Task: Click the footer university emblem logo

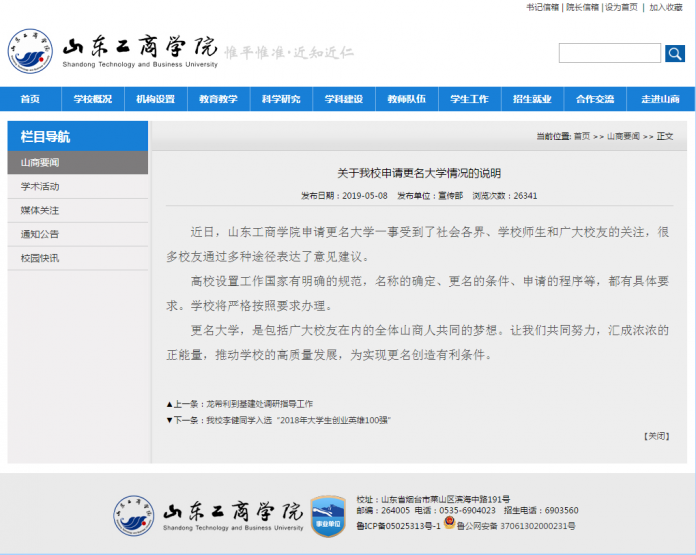Action: click(134, 514)
